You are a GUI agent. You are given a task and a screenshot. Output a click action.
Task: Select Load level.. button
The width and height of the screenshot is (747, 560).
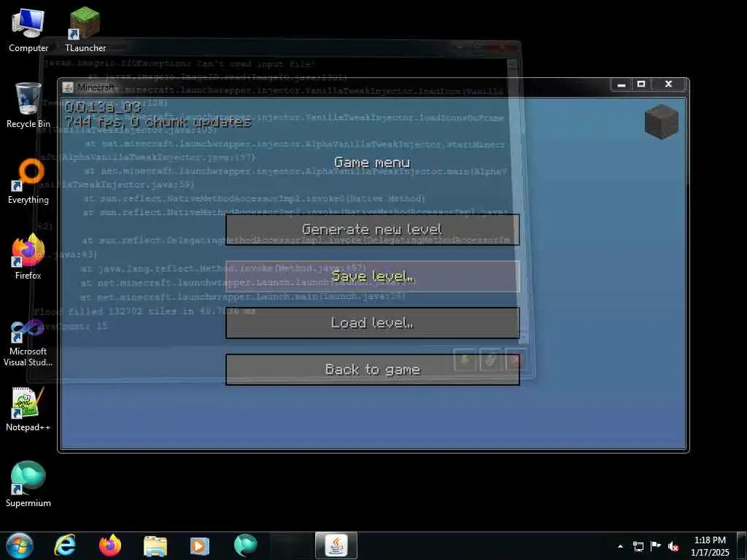click(x=373, y=323)
